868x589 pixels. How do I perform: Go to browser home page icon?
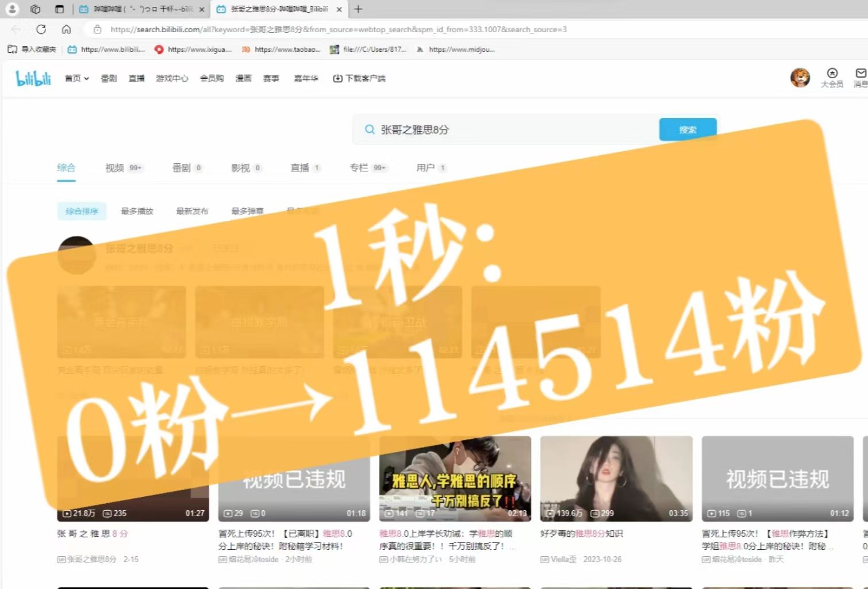point(66,29)
